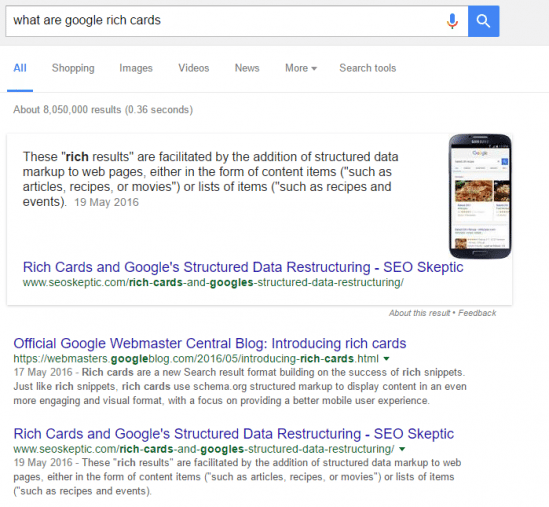The width and height of the screenshot is (549, 507).
Task: Click the blue magnifier search button
Action: click(484, 21)
